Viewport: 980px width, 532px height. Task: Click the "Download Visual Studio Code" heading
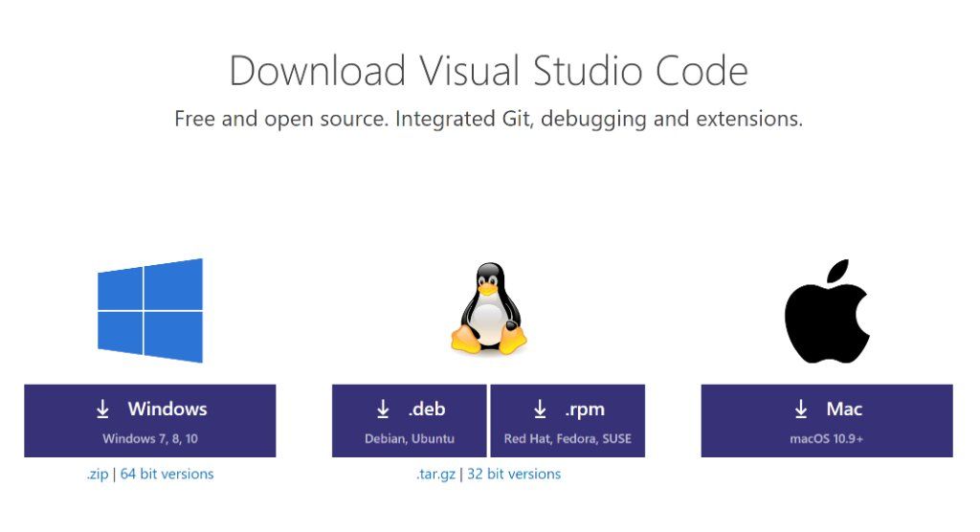[488, 72]
